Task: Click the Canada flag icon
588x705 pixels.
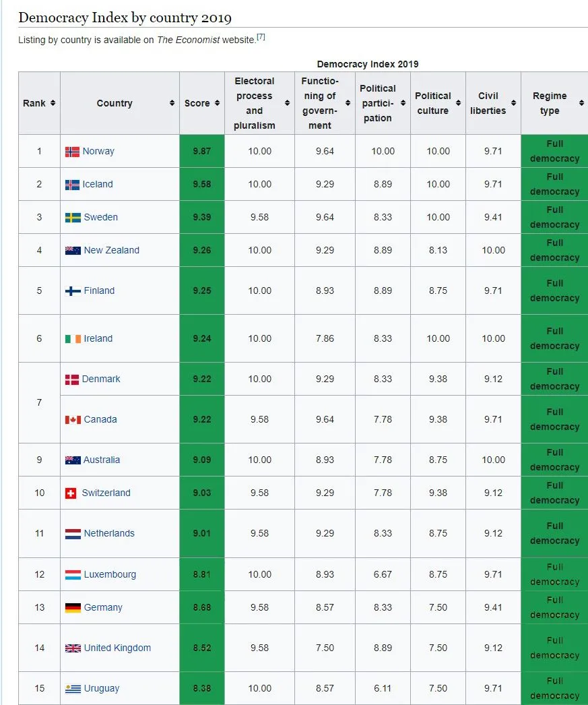Action: point(73,420)
